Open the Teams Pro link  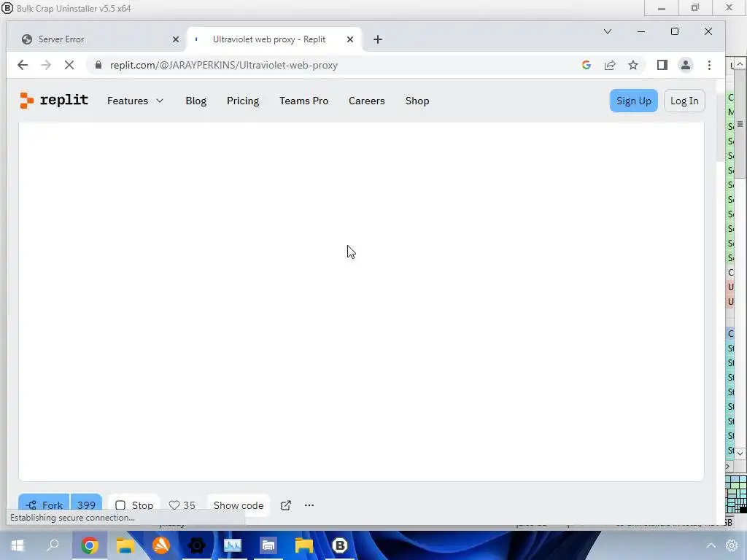(304, 101)
